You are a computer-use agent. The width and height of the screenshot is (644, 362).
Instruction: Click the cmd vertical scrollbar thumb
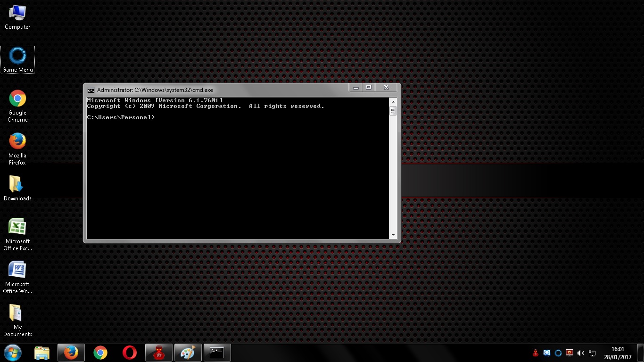pyautogui.click(x=393, y=111)
